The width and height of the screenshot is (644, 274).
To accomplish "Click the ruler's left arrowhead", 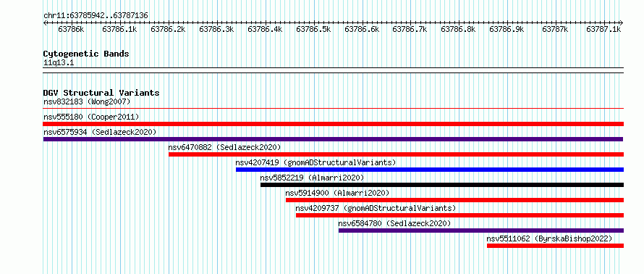I will point(45,23).
